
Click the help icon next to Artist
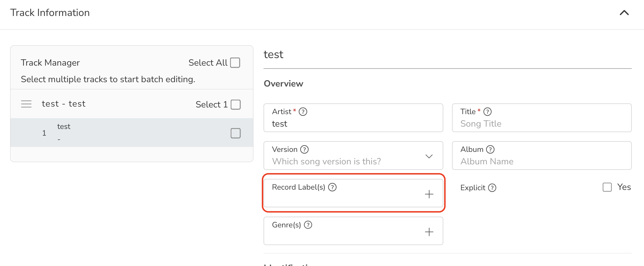coord(303,112)
